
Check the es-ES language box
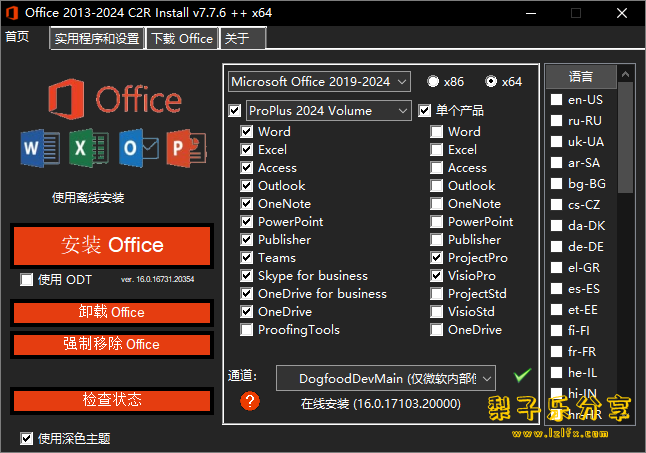click(557, 289)
